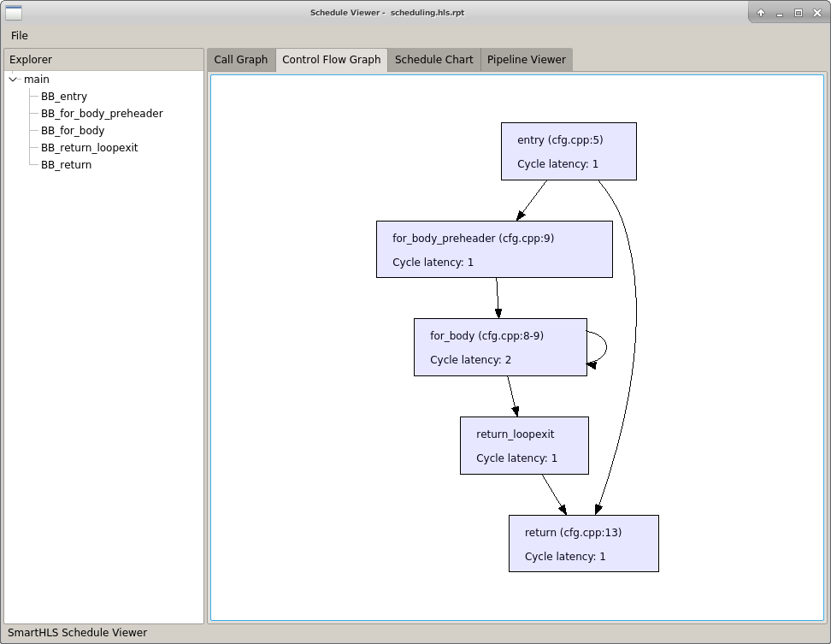Image resolution: width=831 pixels, height=644 pixels.
Task: Click the SmartHLS Schedule Viewer status bar text
Action: [x=77, y=632]
